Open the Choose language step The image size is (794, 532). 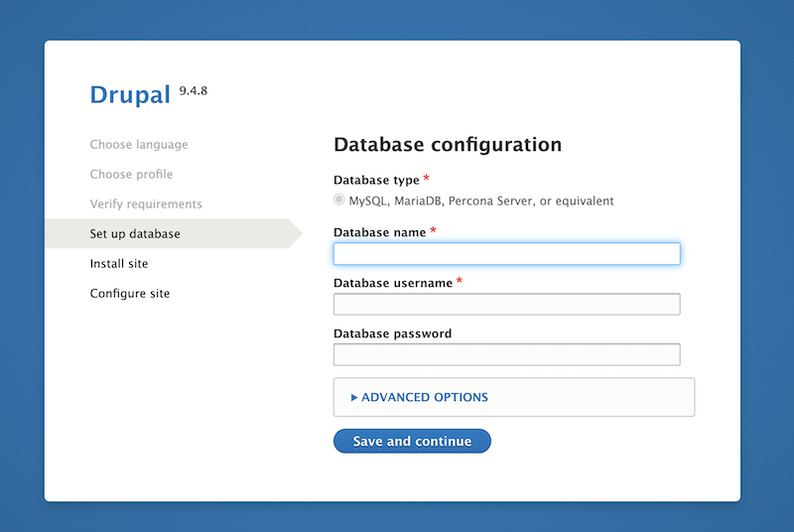pos(139,145)
